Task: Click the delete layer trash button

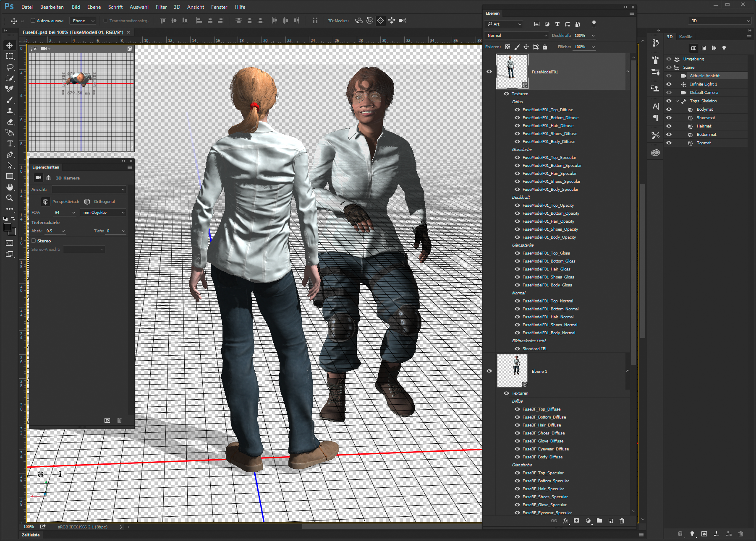Action: tap(622, 521)
